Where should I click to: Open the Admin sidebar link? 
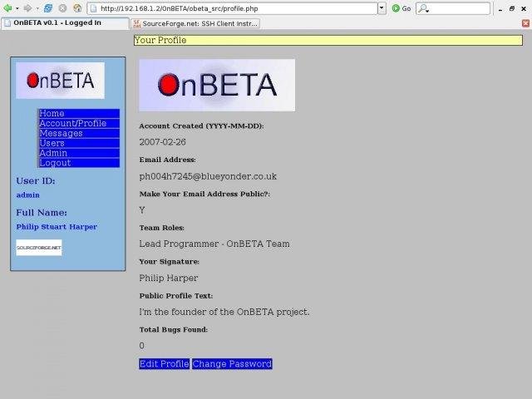pyautogui.click(x=79, y=153)
